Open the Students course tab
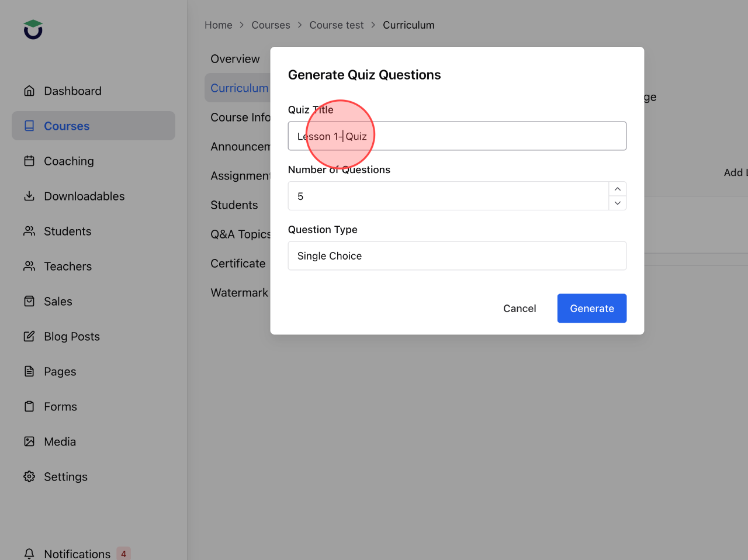 pos(234,205)
